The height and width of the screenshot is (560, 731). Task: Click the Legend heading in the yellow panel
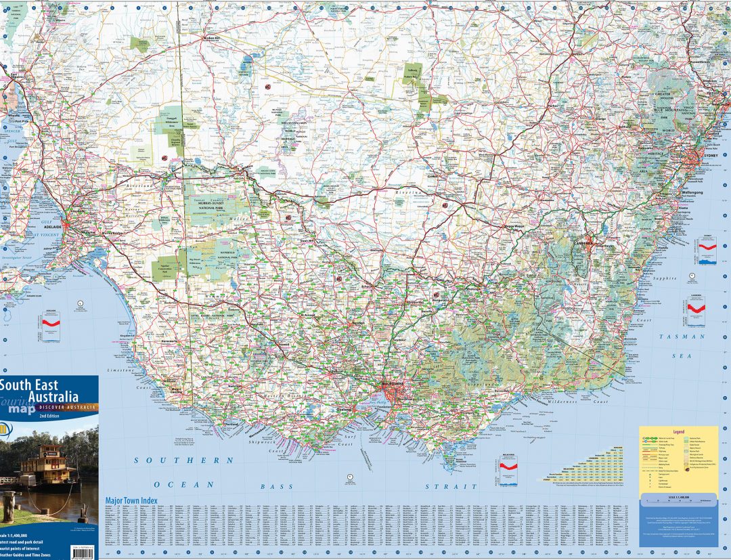pyautogui.click(x=679, y=432)
